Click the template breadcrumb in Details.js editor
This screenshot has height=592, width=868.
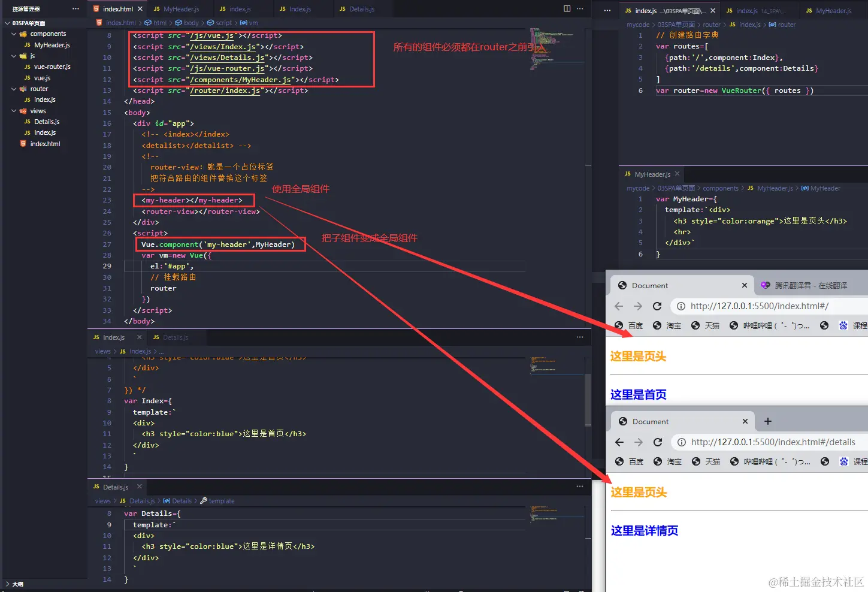[217, 501]
